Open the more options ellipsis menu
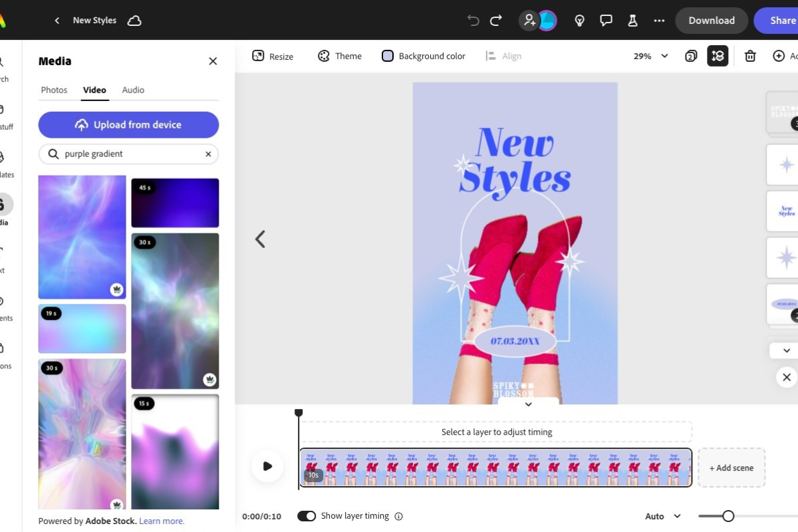 (659, 21)
